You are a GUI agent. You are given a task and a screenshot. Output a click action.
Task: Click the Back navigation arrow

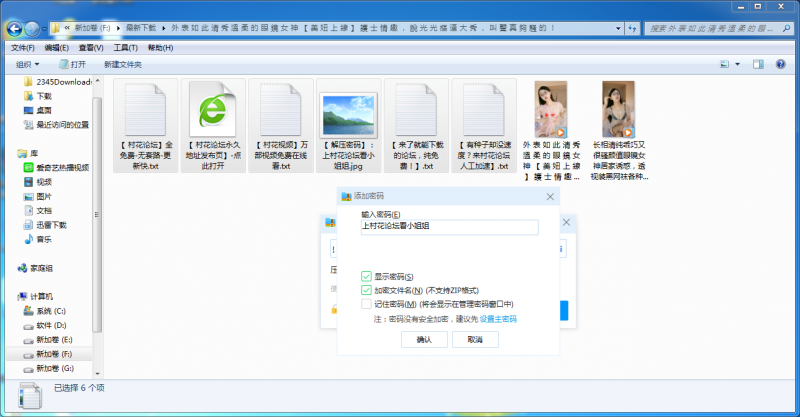pos(14,28)
